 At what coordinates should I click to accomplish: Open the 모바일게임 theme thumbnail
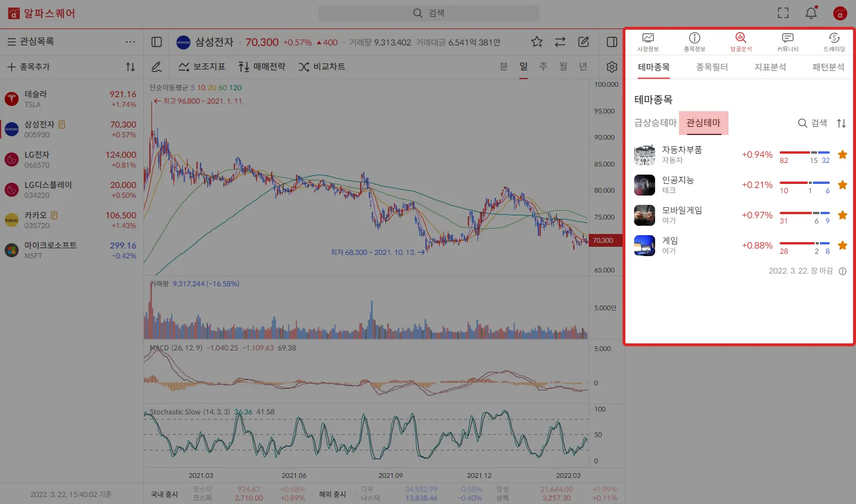click(x=645, y=215)
